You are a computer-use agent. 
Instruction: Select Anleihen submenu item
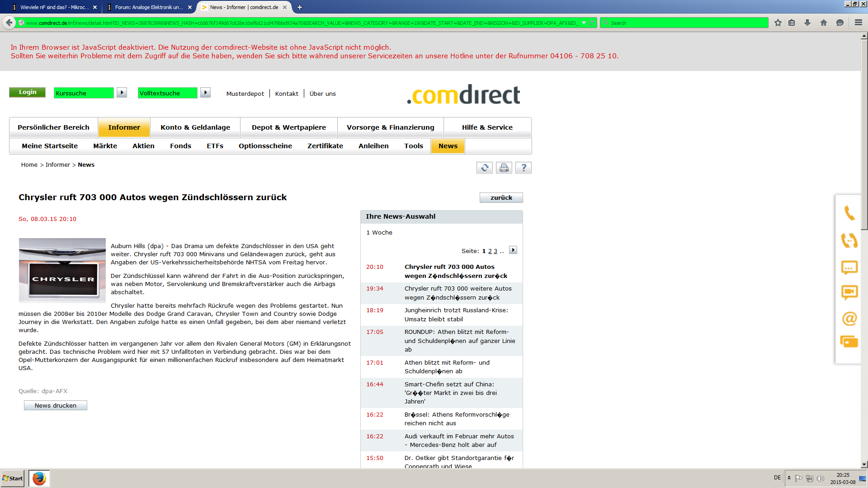tap(373, 146)
